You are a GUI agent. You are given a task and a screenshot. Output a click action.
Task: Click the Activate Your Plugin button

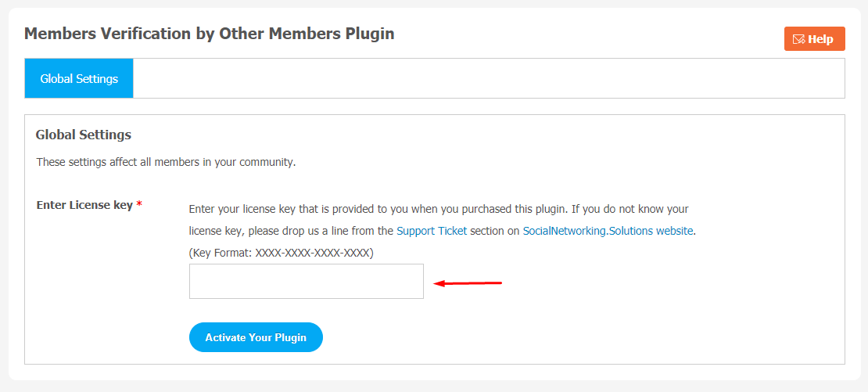pos(256,337)
